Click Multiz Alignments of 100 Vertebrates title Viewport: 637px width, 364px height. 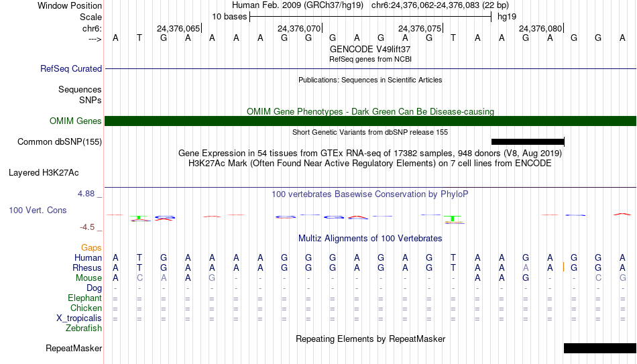point(370,238)
